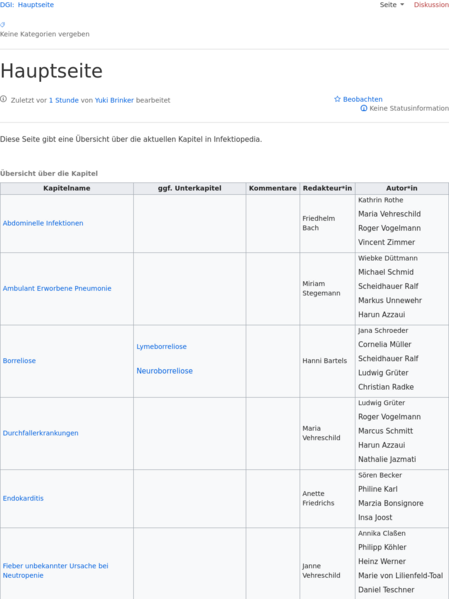Image resolution: width=449 pixels, height=599 pixels.
Task: Open the Neuroborreliose subchapter
Action: click(165, 371)
